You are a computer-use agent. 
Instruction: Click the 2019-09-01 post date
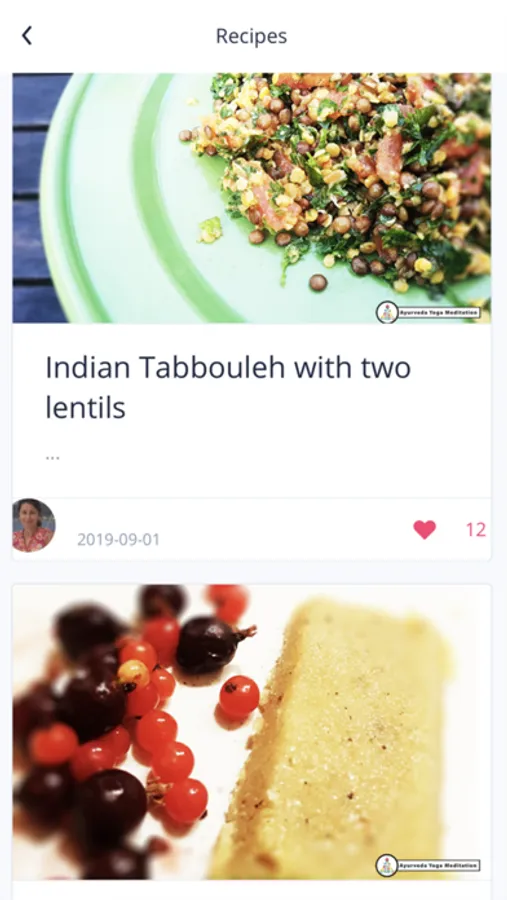click(118, 540)
